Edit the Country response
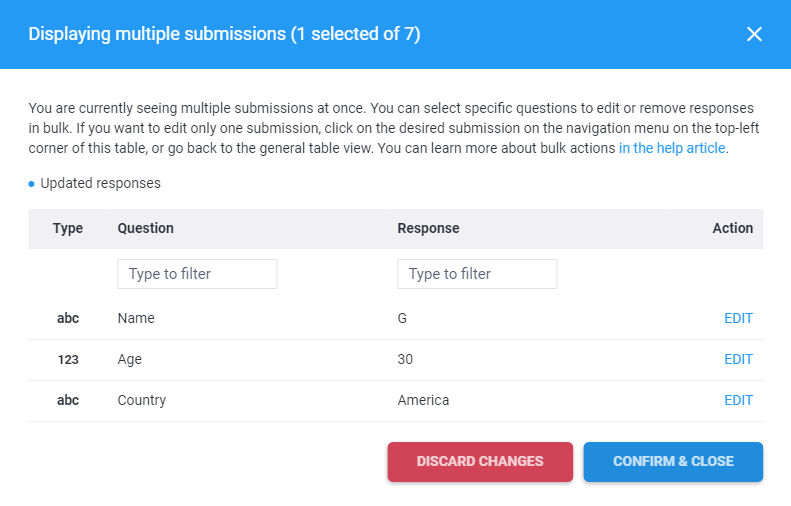 (738, 400)
